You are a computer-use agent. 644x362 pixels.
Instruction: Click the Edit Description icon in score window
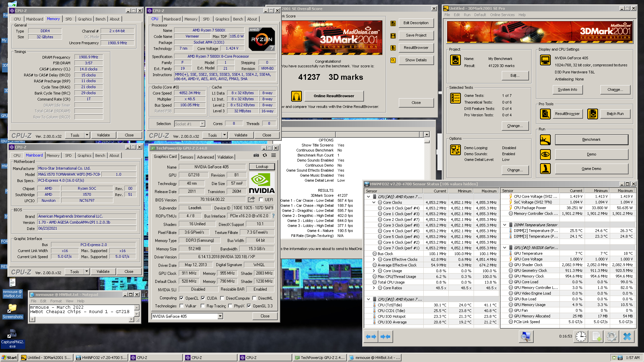[x=393, y=23]
